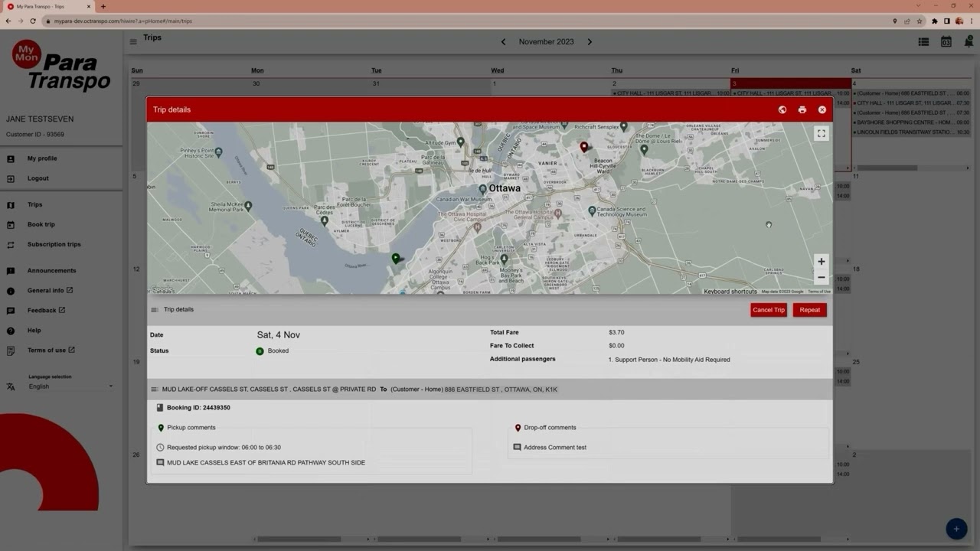The image size is (980, 551).
Task: Switch to list view of trips
Action: 923,42
